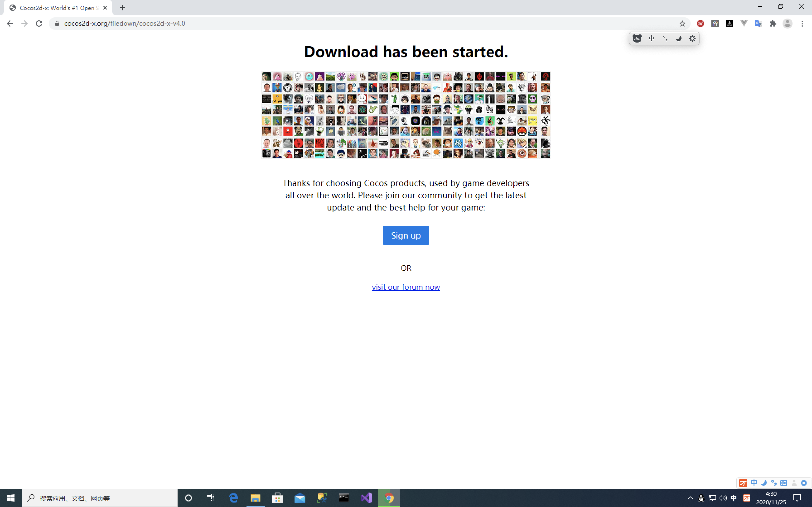Open the Chrome three-dot menu
Screen dimensions: 812x507
click(802, 24)
